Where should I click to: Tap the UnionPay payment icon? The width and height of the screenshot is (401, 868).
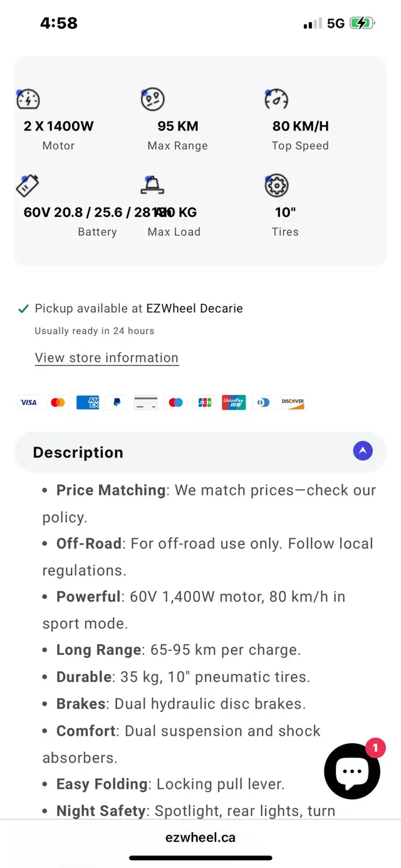234,403
